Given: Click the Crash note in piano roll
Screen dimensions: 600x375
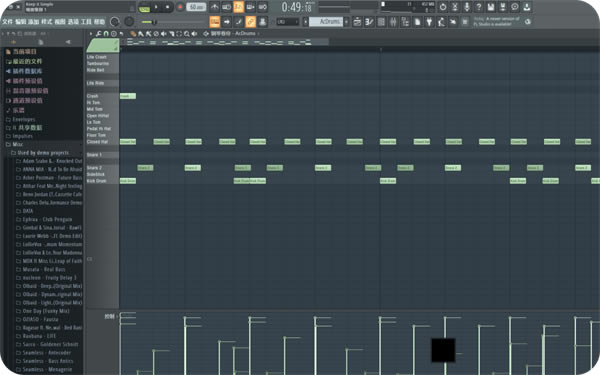Looking at the screenshot, I should pos(128,96).
